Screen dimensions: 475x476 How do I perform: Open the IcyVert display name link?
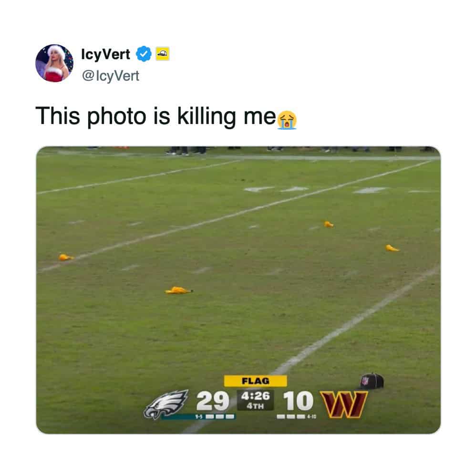[x=105, y=54]
